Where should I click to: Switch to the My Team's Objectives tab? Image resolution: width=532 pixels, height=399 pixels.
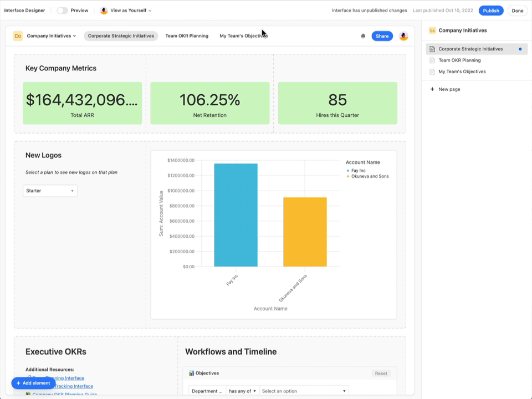pos(243,36)
